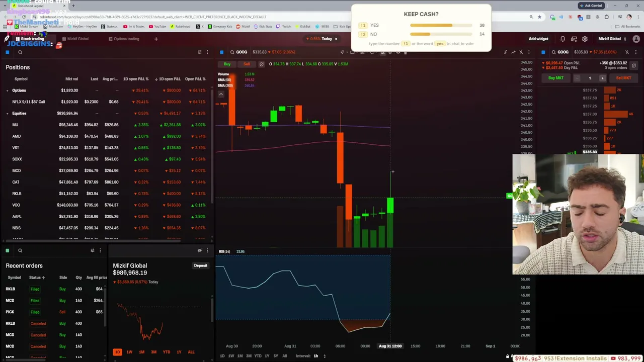Open the chart Interval 1h dropdown
644x362 pixels.
coord(320,356)
